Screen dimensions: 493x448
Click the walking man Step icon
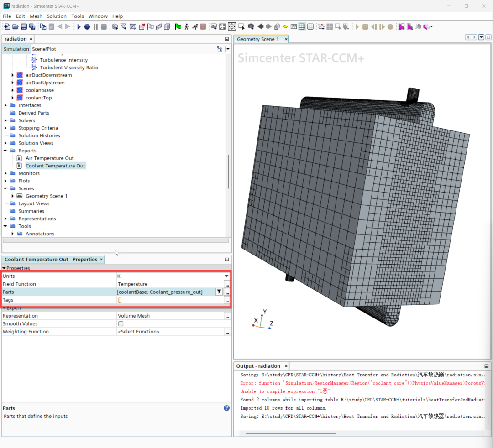click(186, 27)
